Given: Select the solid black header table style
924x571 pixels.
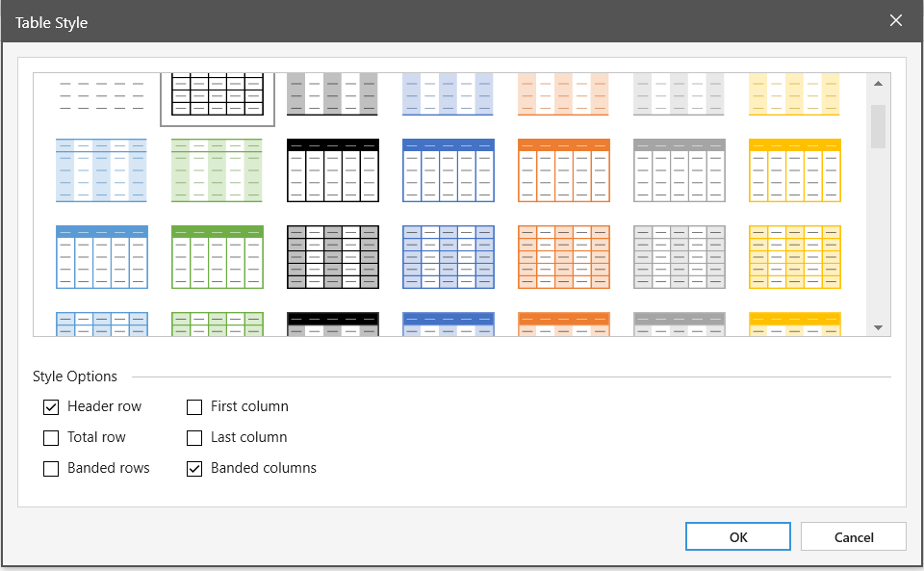Looking at the screenshot, I should [x=333, y=170].
